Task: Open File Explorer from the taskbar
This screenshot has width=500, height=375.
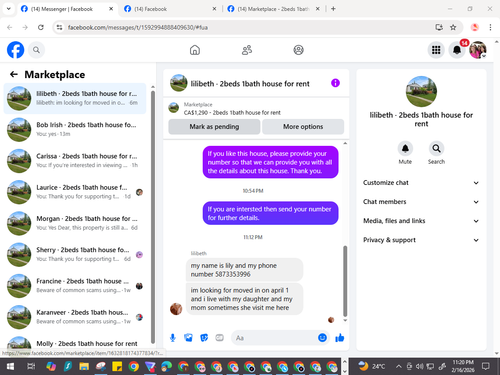Action: [84, 367]
